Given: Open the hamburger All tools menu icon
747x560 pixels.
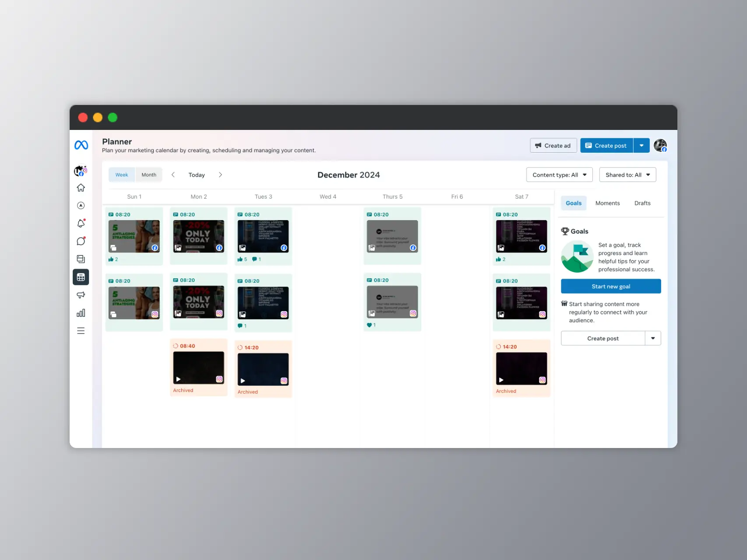Looking at the screenshot, I should [81, 331].
